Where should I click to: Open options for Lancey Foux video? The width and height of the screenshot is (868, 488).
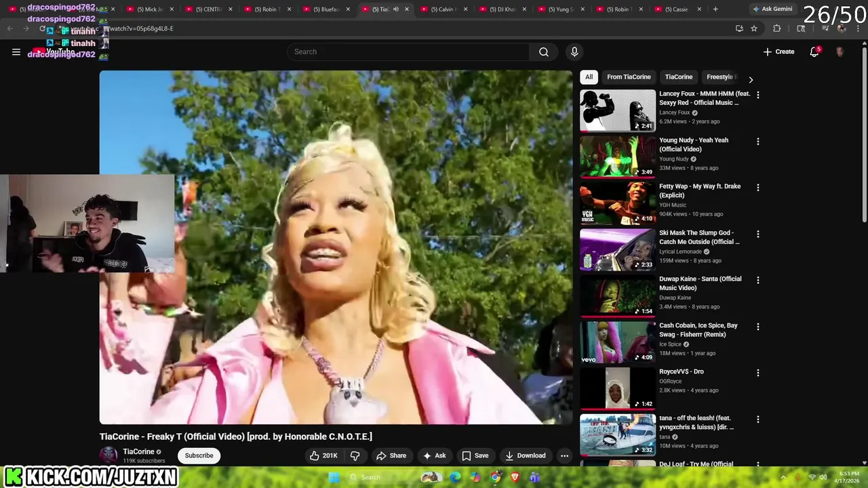coord(758,95)
